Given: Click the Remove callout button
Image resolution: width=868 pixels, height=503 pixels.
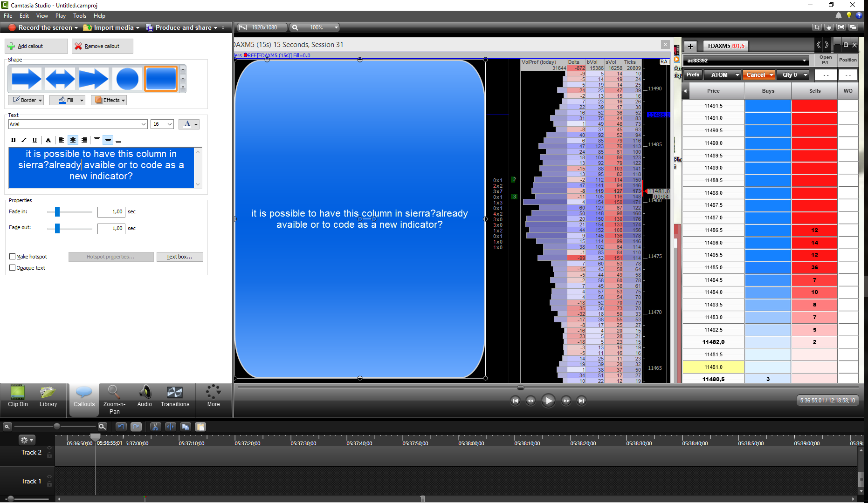Looking at the screenshot, I should point(103,46).
